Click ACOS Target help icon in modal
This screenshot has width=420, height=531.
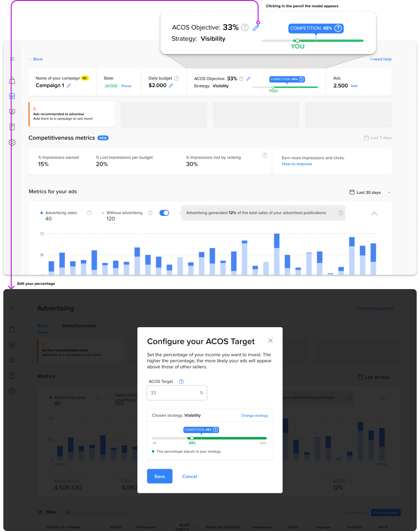[x=182, y=382]
